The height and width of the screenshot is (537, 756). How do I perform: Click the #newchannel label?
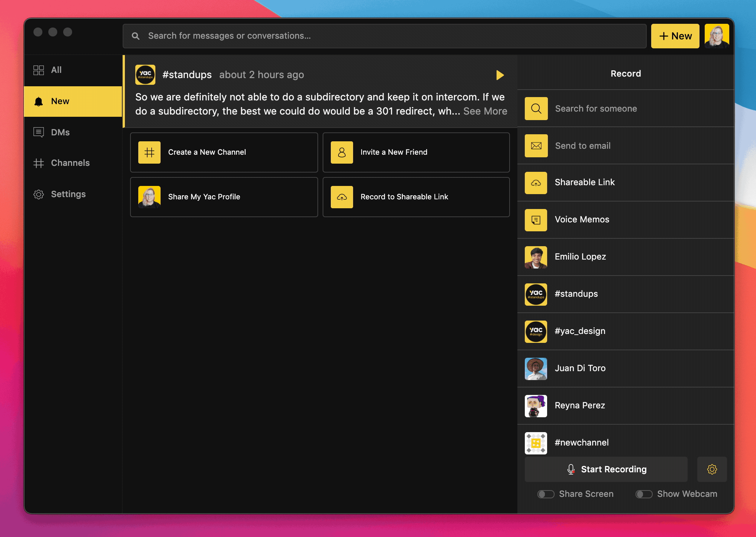click(582, 443)
